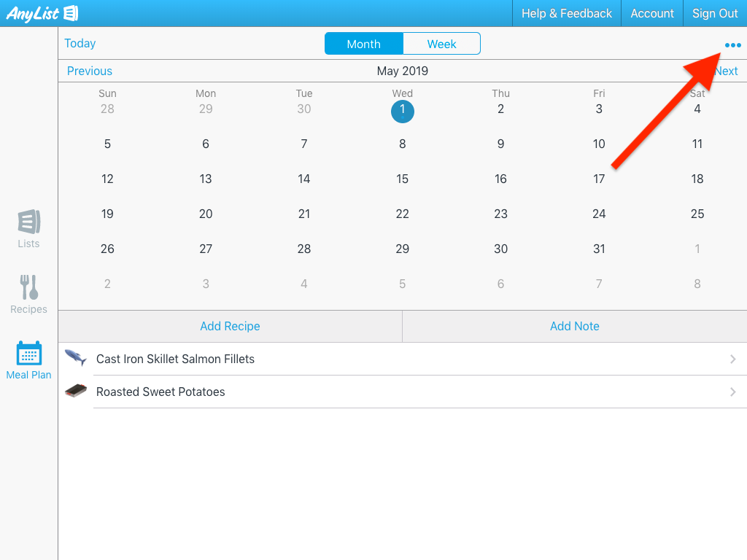Open the Lists sidebar icon

click(28, 222)
